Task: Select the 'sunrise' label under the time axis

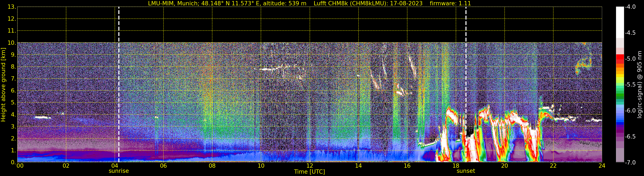Action: click(x=119, y=171)
